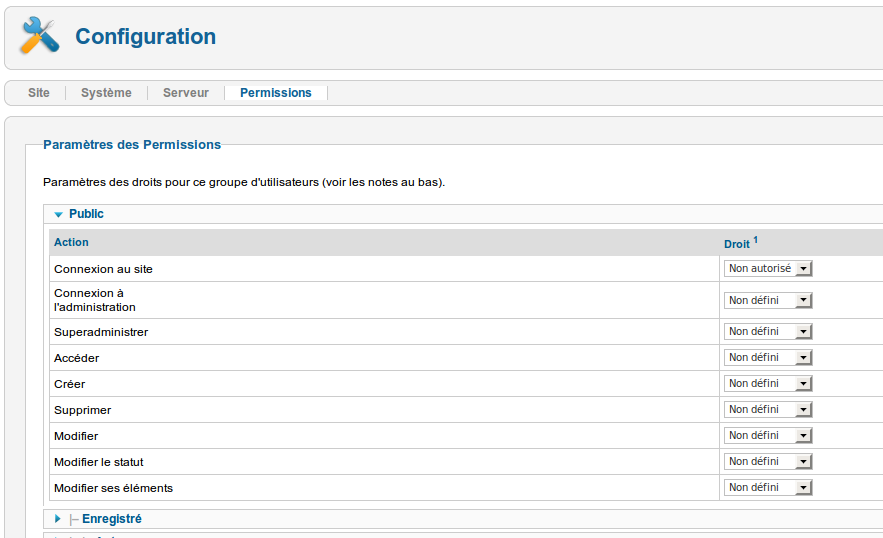Click the Permissions tab
The height and width of the screenshot is (538, 883).
[276, 93]
